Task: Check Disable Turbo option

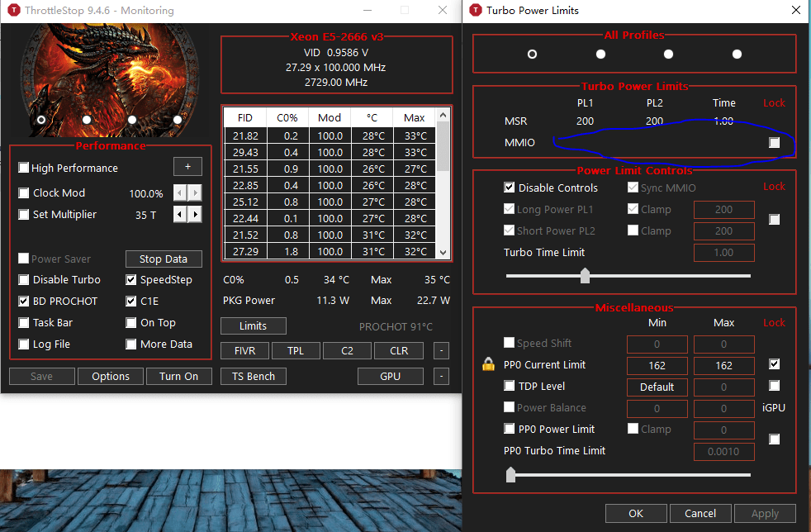Action: click(x=23, y=280)
